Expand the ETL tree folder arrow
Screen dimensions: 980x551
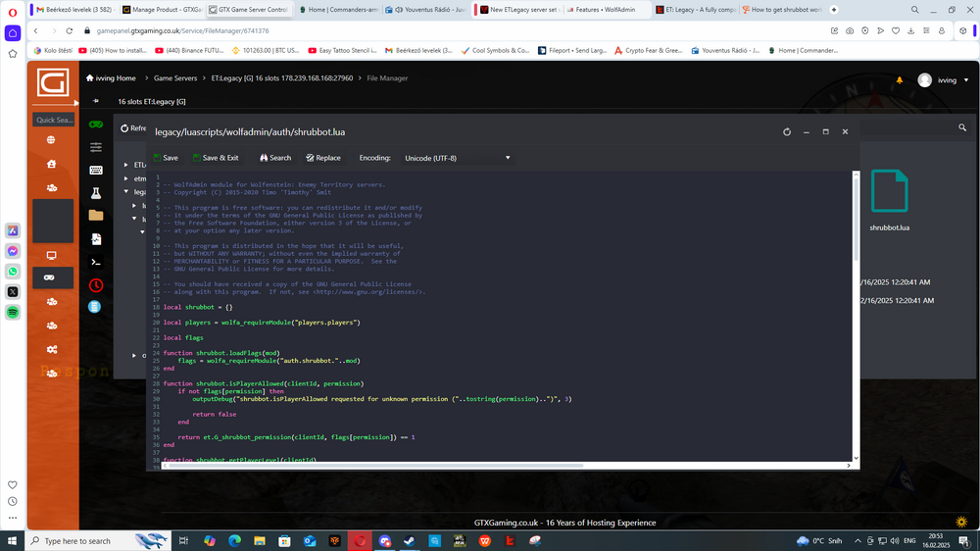pos(126,165)
